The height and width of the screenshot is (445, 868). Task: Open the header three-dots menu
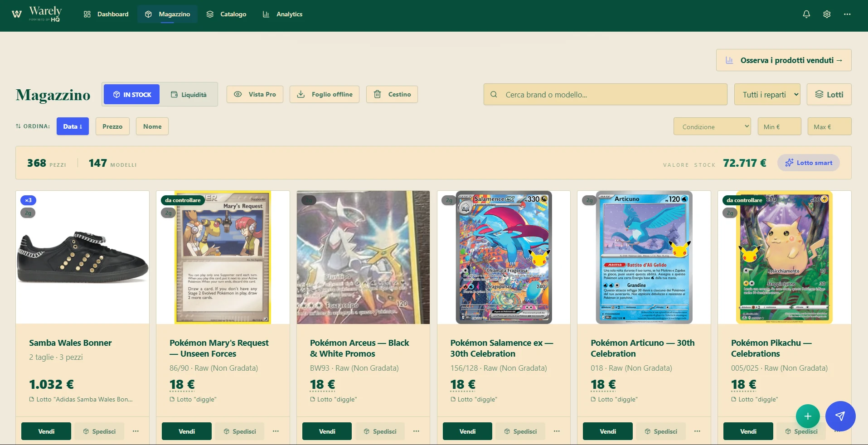(x=847, y=14)
